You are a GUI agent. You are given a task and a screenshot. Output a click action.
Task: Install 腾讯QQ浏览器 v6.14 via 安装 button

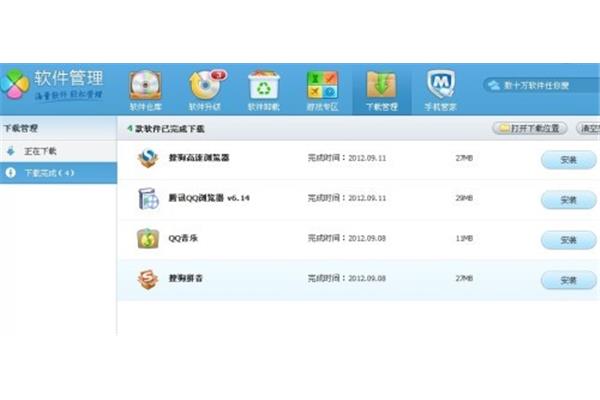[x=568, y=200]
